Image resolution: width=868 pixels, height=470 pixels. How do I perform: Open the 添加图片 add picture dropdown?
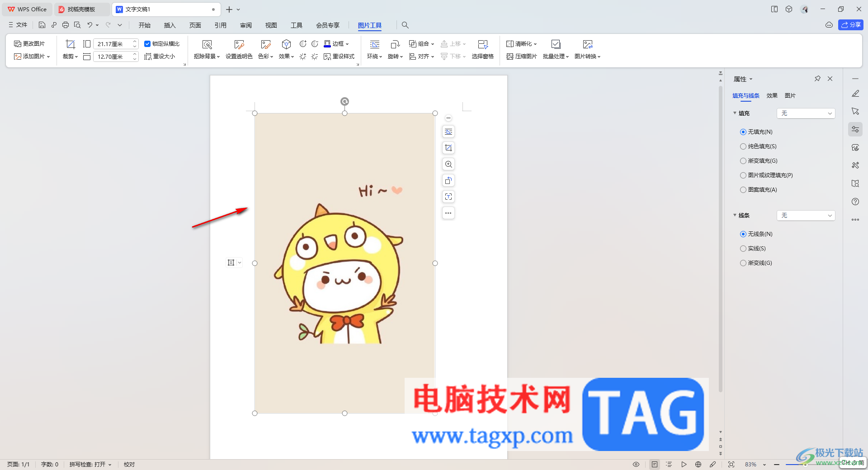click(32, 56)
